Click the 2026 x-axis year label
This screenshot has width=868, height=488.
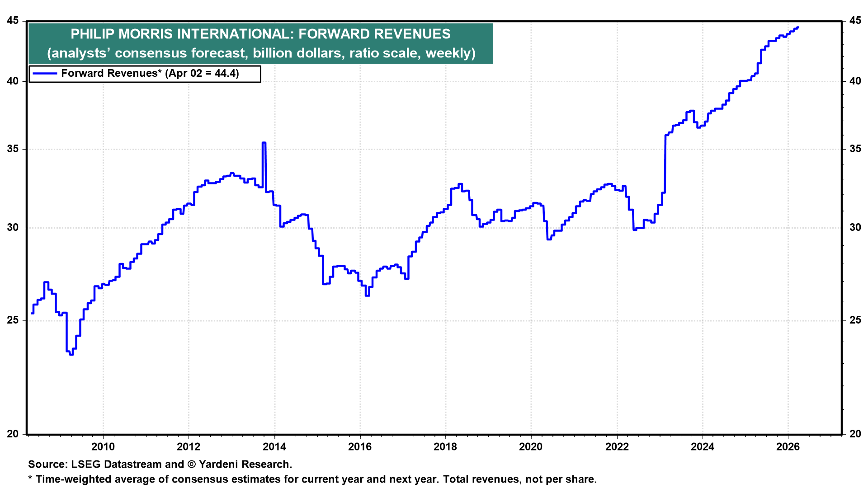[x=788, y=447]
